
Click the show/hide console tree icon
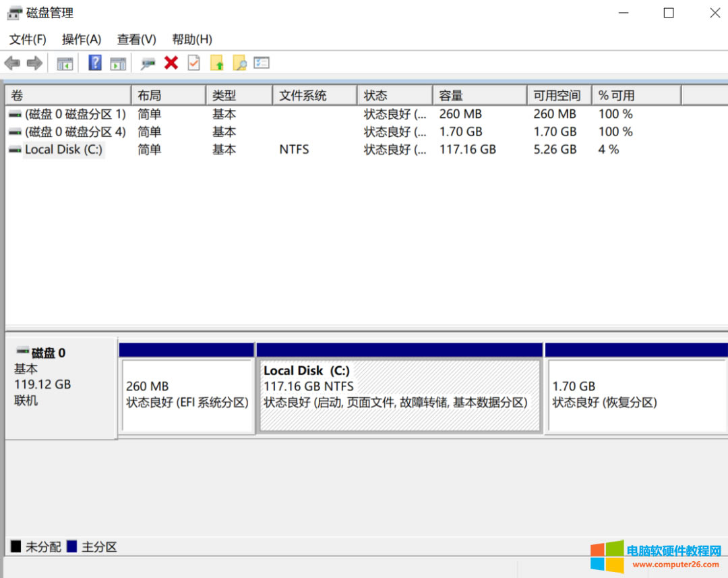click(x=65, y=63)
